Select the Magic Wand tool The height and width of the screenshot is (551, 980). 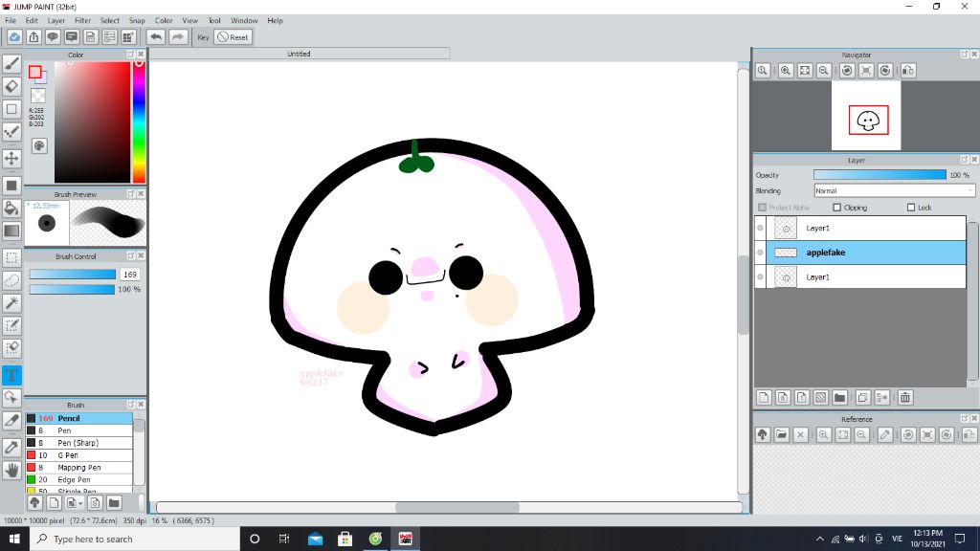pyautogui.click(x=11, y=303)
